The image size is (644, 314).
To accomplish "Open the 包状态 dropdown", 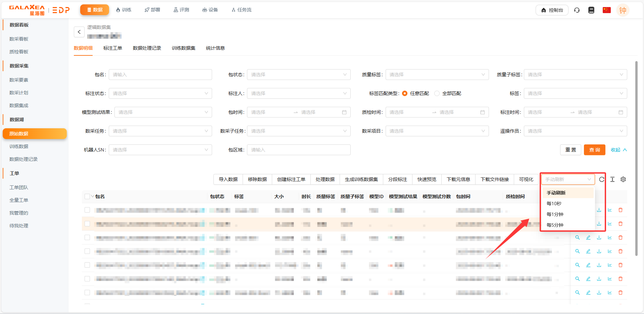I will (x=298, y=75).
